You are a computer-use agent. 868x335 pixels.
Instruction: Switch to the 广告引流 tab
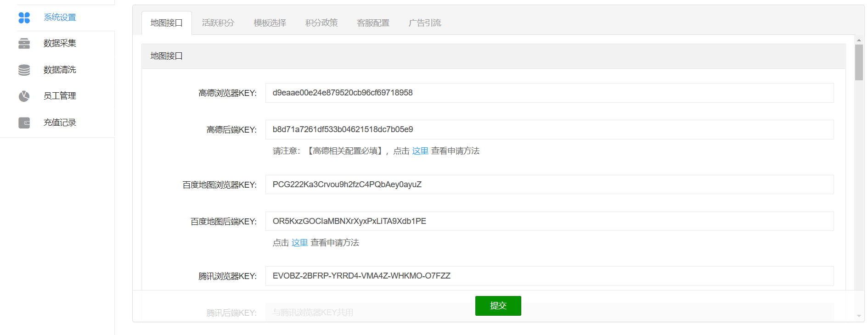click(425, 23)
